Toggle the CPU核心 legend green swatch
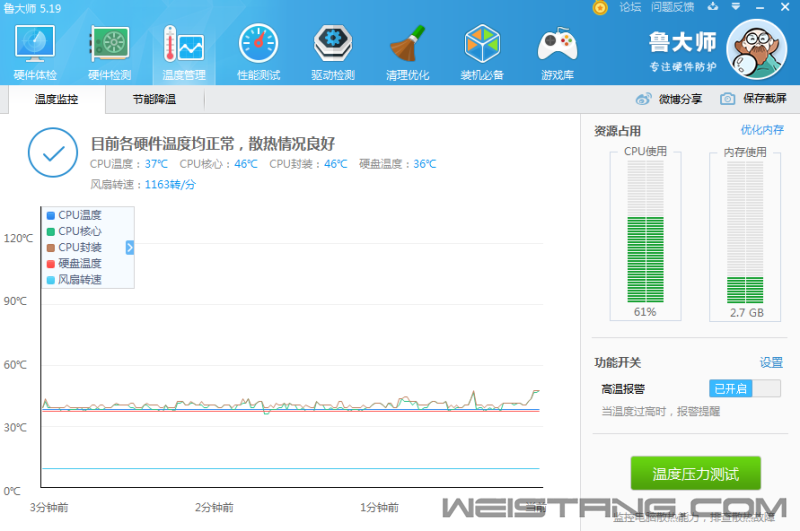Viewport: 800px width, 531px height. 51,232
